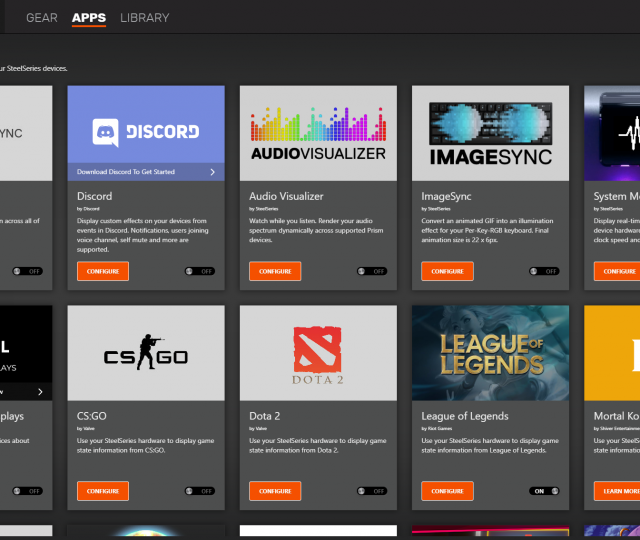Image resolution: width=640 pixels, height=540 pixels.
Task: Disable the League of Legends toggle
Action: point(544,491)
